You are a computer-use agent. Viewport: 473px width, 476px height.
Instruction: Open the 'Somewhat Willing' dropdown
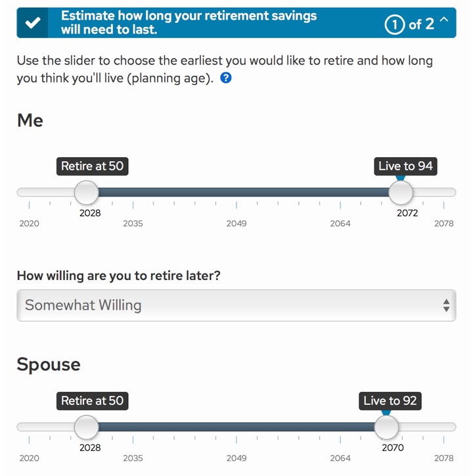pyautogui.click(x=236, y=305)
